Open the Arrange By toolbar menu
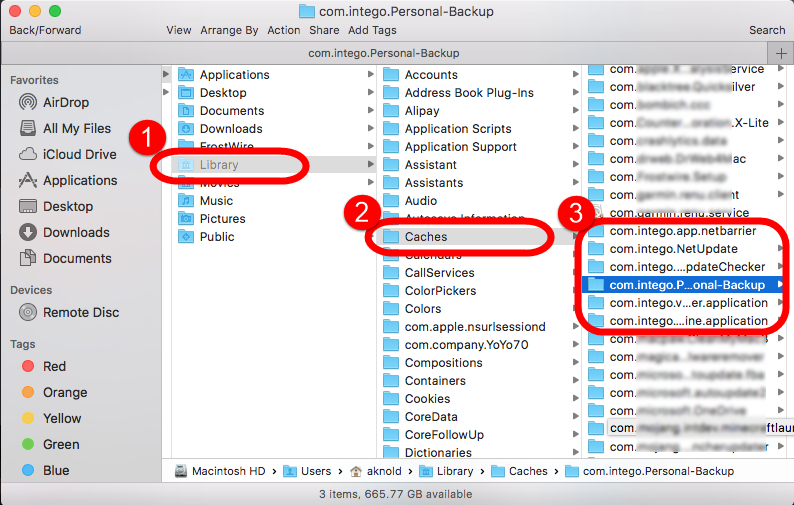This screenshot has width=794, height=505. [229, 30]
